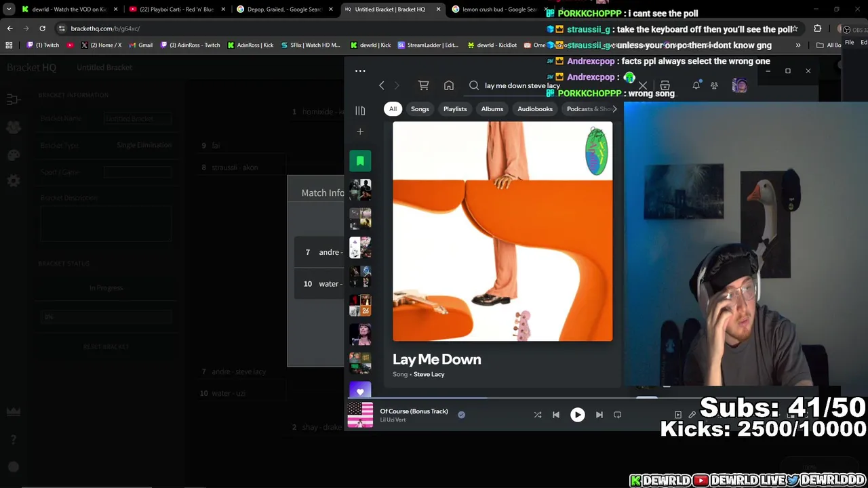
Task: Open Now Playing view icon
Action: 678,415
